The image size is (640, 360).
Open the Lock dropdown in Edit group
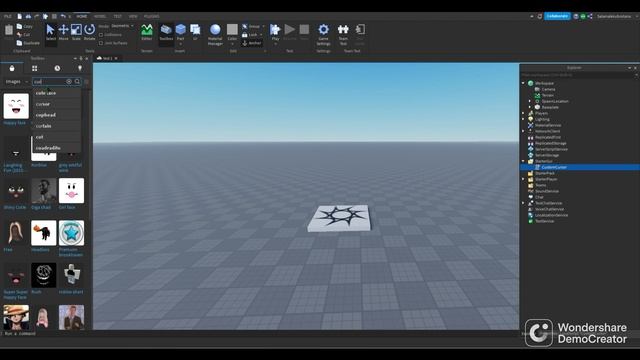click(x=261, y=35)
